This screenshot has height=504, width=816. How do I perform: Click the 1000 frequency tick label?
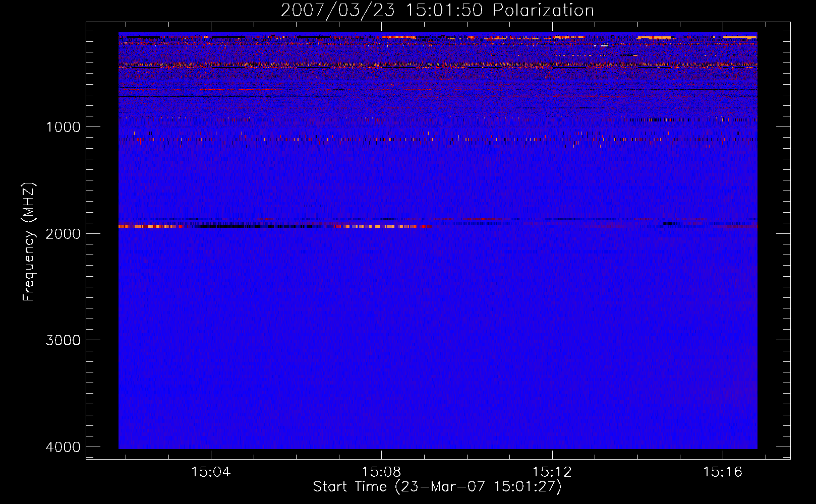tap(63, 127)
